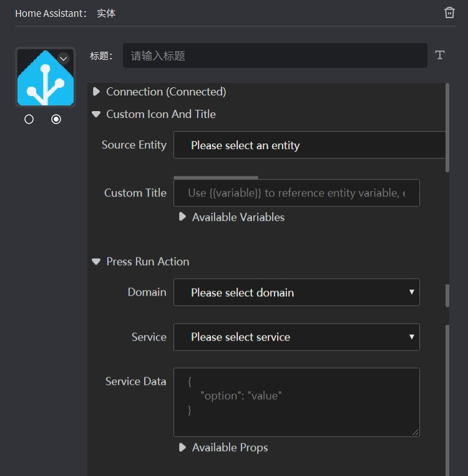468x476 pixels.
Task: Click the Service Data resize grip
Action: pos(415,432)
